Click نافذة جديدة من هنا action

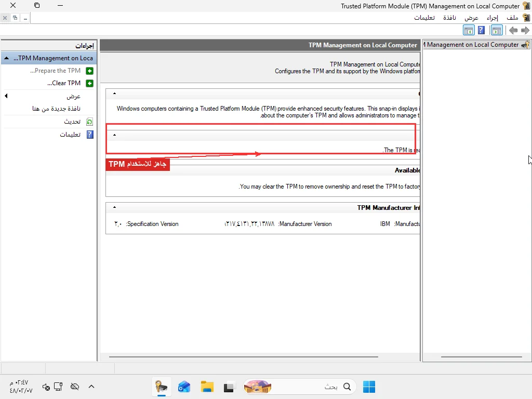pyautogui.click(x=56, y=109)
